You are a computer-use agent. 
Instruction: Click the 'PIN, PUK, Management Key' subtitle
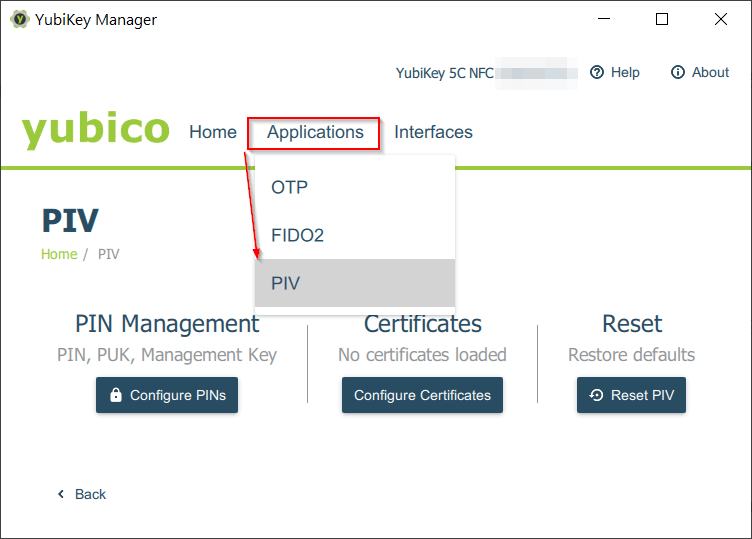167,355
